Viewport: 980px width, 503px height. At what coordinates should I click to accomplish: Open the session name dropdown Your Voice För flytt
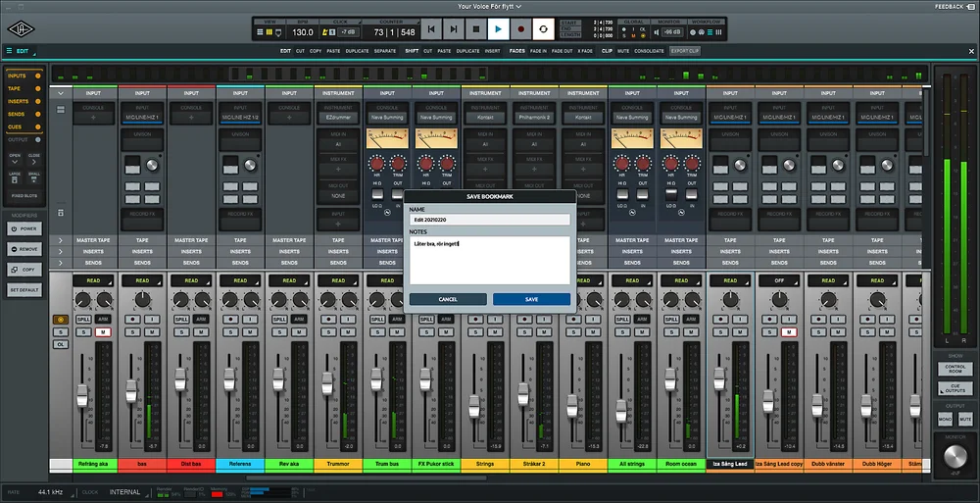489,6
